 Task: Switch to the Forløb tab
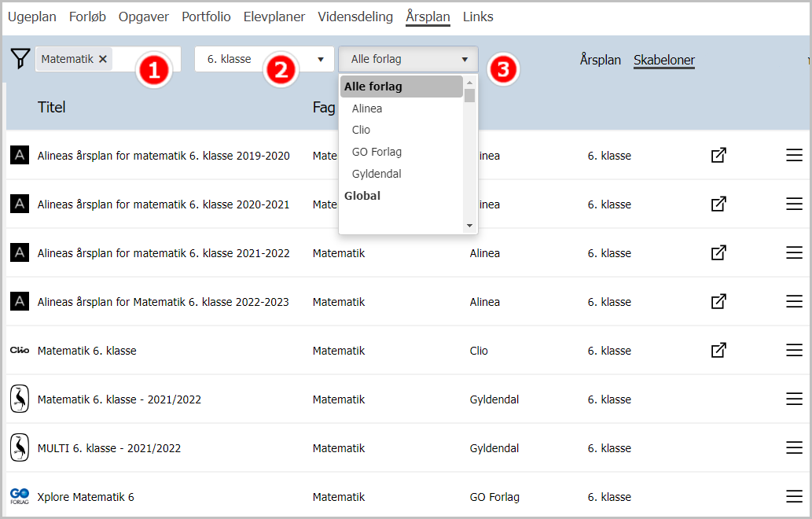pyautogui.click(x=87, y=17)
